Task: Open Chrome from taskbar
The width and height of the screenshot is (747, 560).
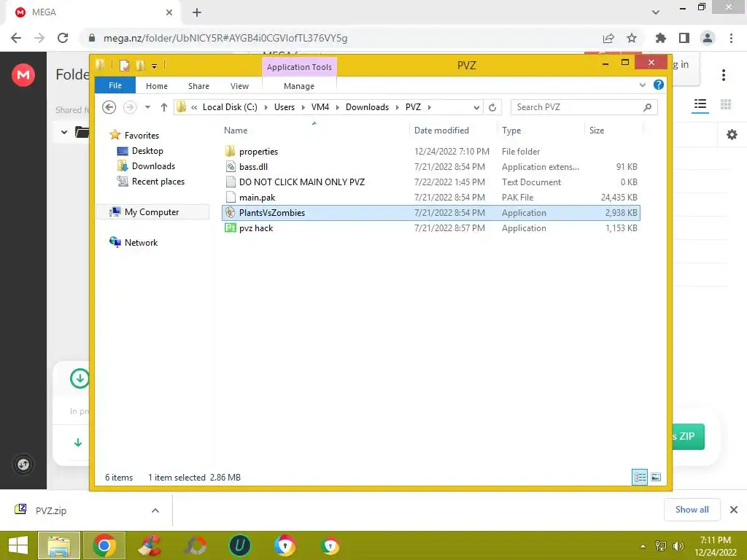Action: click(x=104, y=545)
